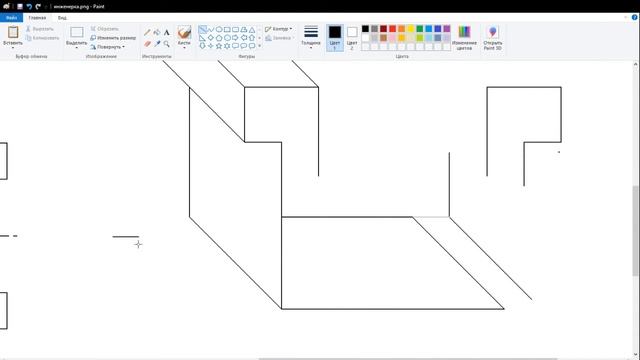The image size is (640, 360).
Task: Click the Выделить rectangular selection button
Action: (x=76, y=35)
